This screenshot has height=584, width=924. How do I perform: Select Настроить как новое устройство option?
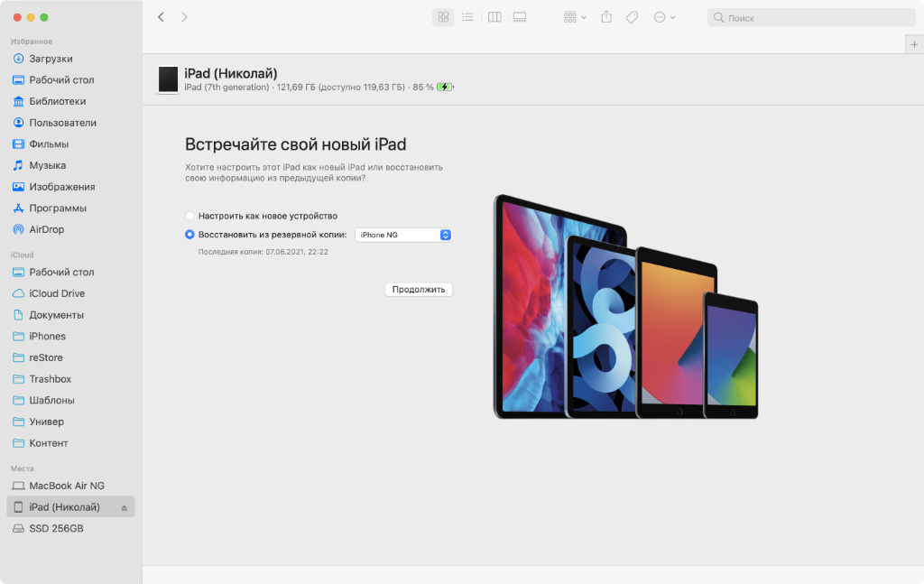[189, 216]
